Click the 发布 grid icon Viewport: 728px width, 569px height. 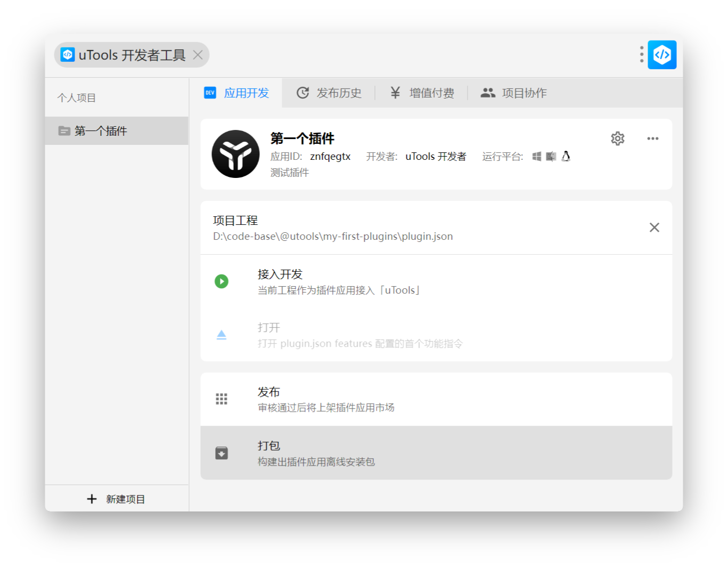(x=222, y=399)
